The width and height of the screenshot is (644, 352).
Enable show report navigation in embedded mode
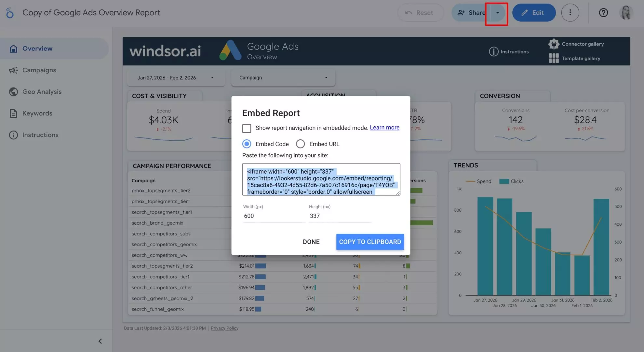coord(247,128)
